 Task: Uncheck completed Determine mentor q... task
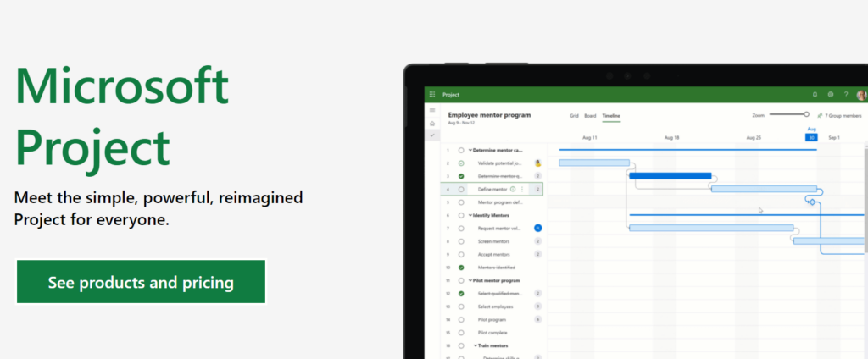pyautogui.click(x=461, y=176)
